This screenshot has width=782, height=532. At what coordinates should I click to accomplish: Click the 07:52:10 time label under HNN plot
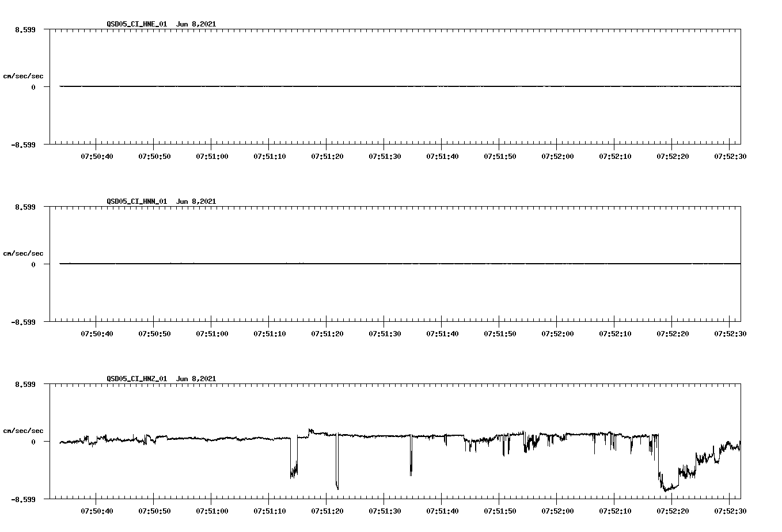pos(615,333)
